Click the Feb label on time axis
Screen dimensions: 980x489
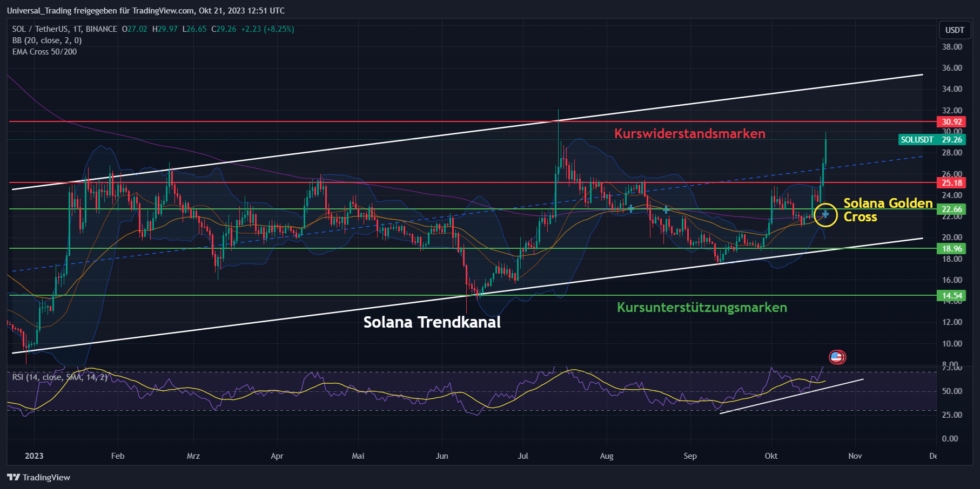(118, 456)
